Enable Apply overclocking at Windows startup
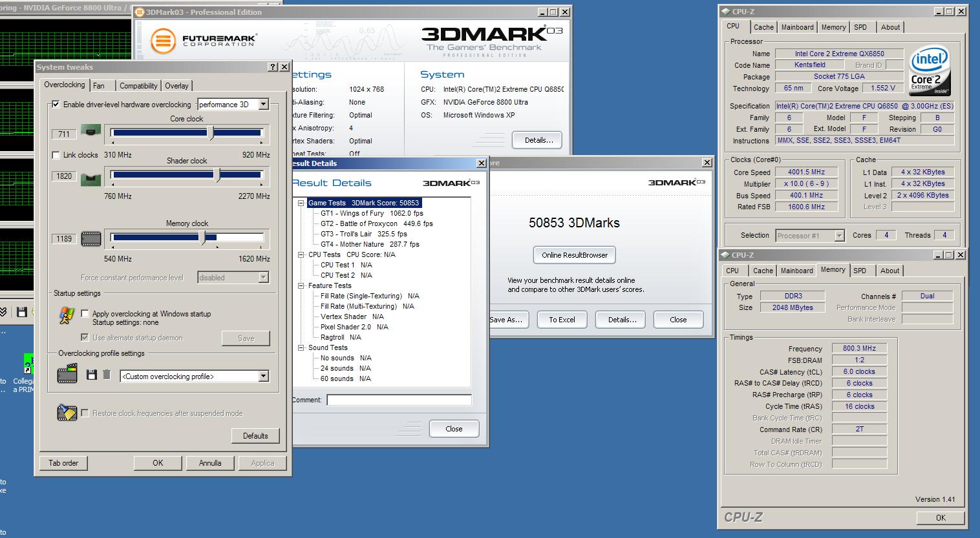The height and width of the screenshot is (538, 980). (85, 314)
